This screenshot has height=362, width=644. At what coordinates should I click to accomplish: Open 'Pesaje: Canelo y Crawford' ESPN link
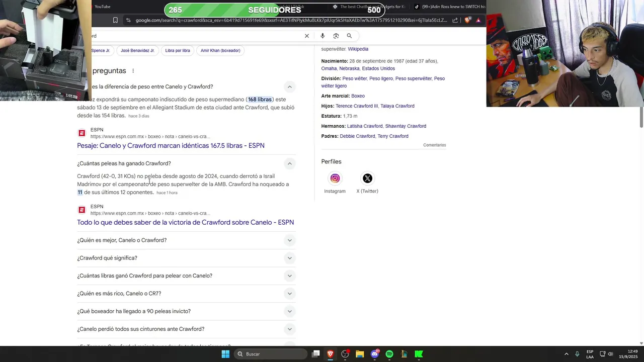click(x=171, y=146)
